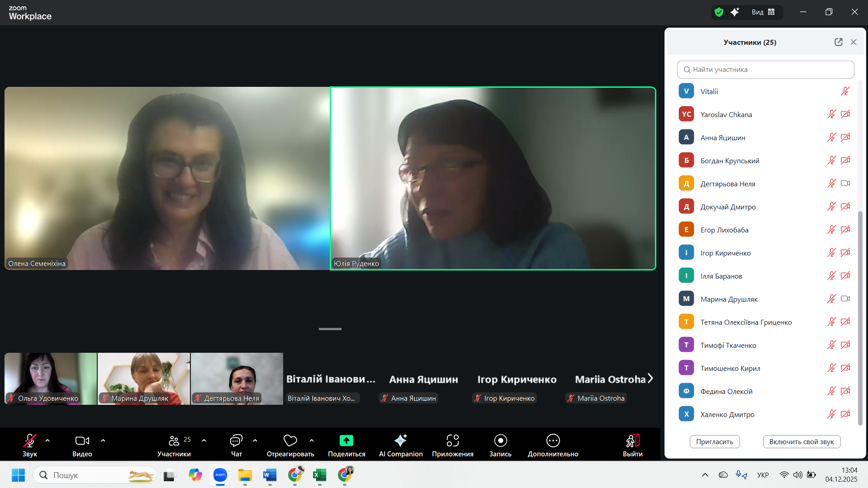Open the Вид view layout menu
This screenshot has height=488, width=868.
pos(764,12)
